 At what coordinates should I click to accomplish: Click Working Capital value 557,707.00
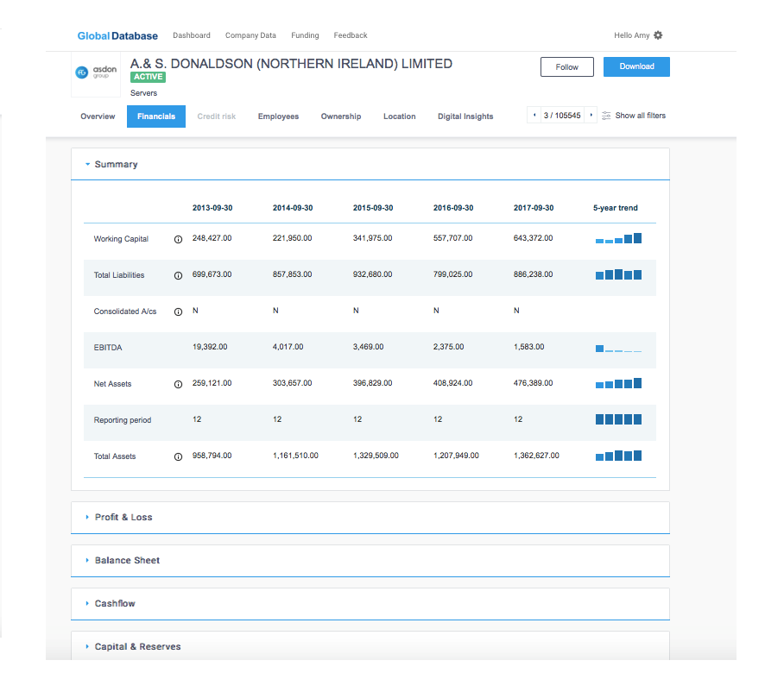(453, 238)
